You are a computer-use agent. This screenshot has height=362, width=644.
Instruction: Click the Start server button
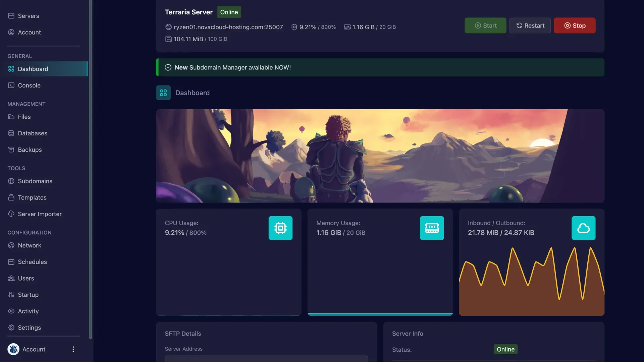(x=485, y=25)
